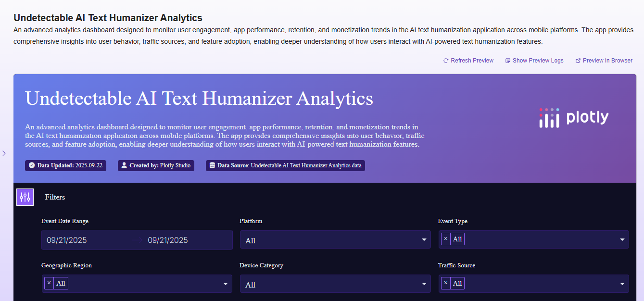Viewport: 644px width, 301px height.
Task: Click the Data Source badge text
Action: 290,165
